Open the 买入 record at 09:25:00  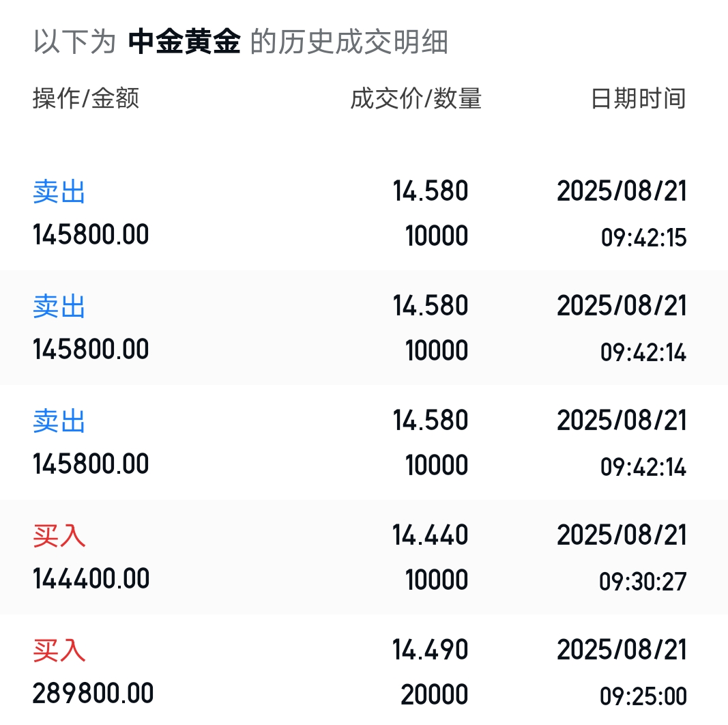click(364, 672)
